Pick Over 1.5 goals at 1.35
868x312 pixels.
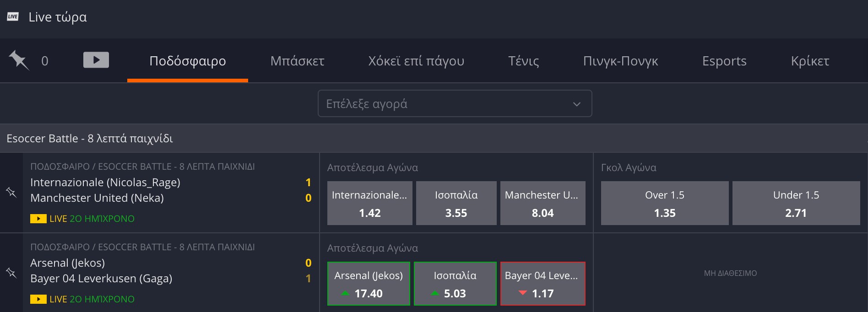[664, 203]
